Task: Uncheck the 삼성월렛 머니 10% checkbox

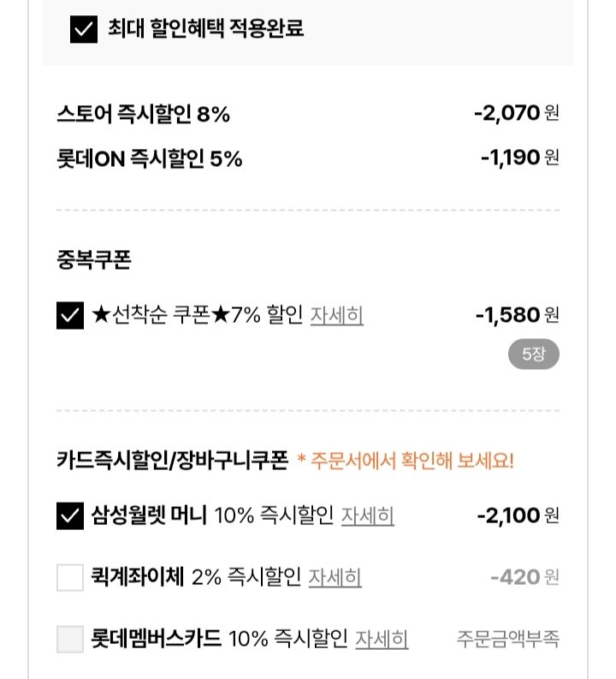Action: [69, 515]
